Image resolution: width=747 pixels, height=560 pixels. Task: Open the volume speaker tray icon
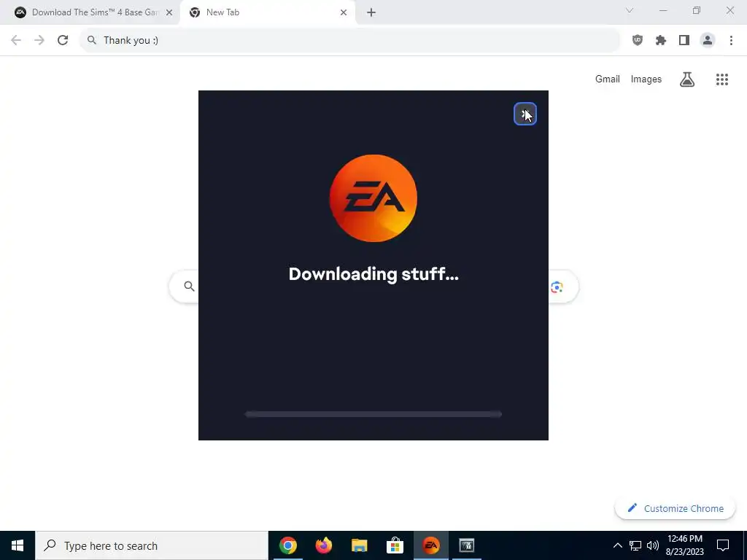click(653, 545)
